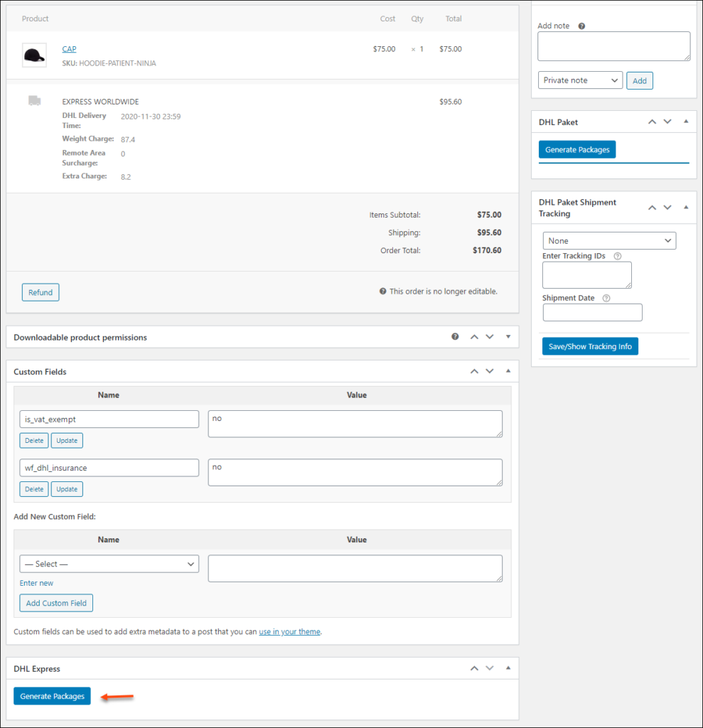Open the Shipment Date help tooltip
Image resolution: width=703 pixels, height=728 pixels.
(x=605, y=298)
